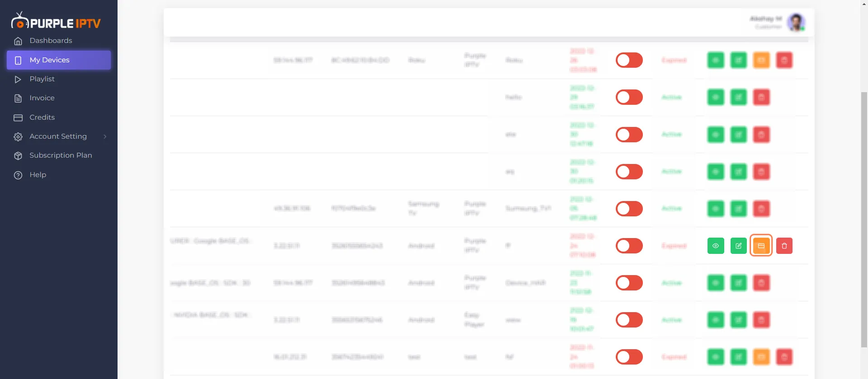Edit the Roku device entry
Viewport: 868px width, 379px height.
click(739, 60)
